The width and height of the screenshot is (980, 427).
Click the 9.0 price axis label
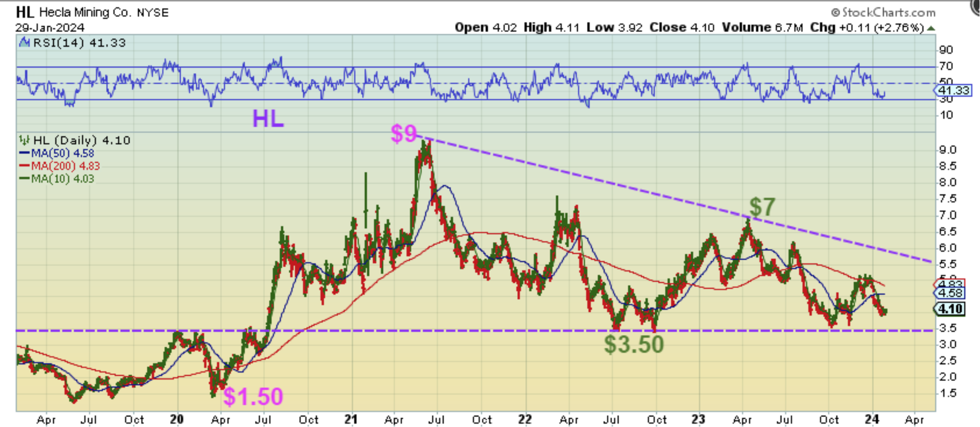tap(948, 150)
